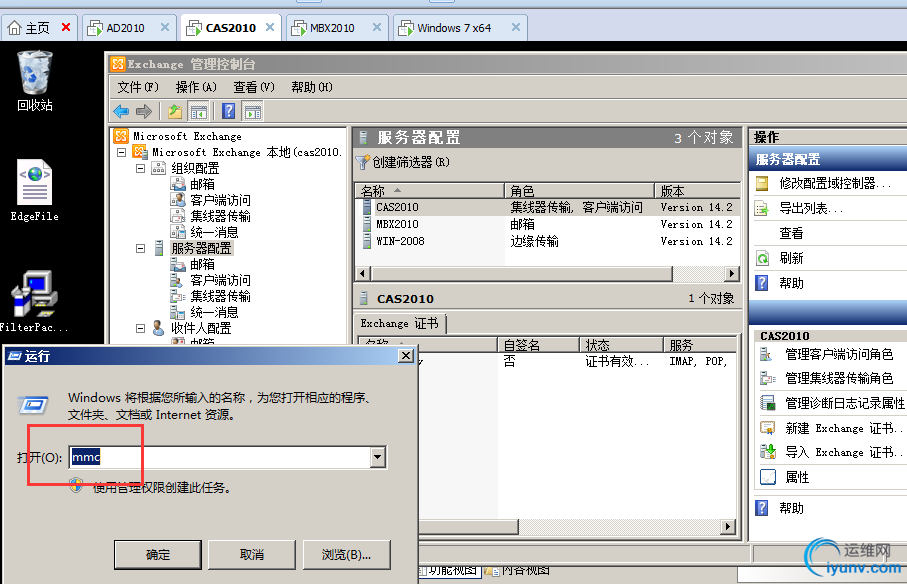Viewport: 907px width, 584px height.
Task: Switch to the AD2010 VM tab
Action: tap(128, 28)
